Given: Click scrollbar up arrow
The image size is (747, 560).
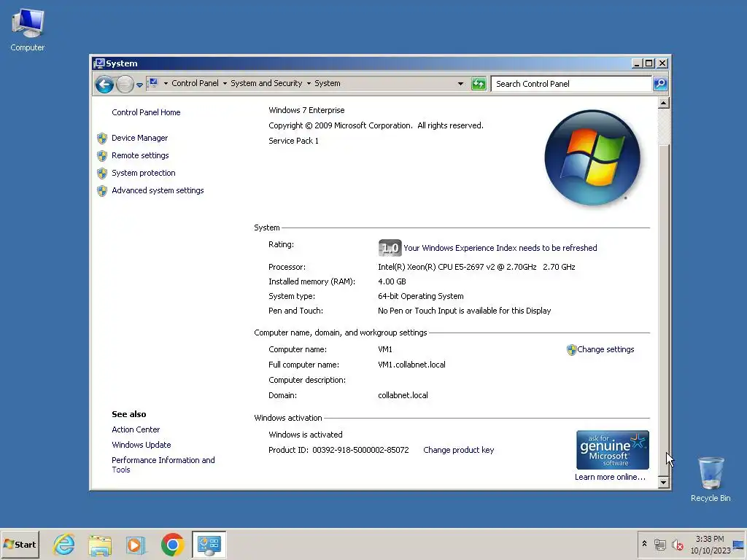Looking at the screenshot, I should 663,103.
